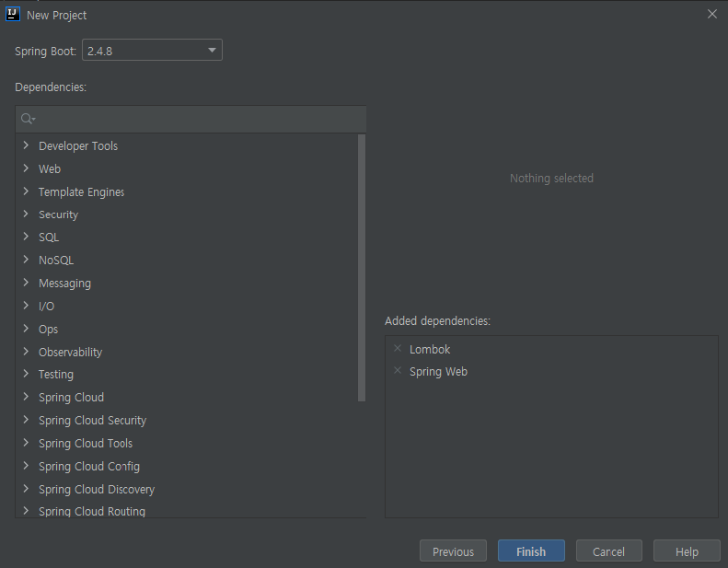Image resolution: width=728 pixels, height=568 pixels.
Task: Select Template Engines tree item label
Action: 81,191
